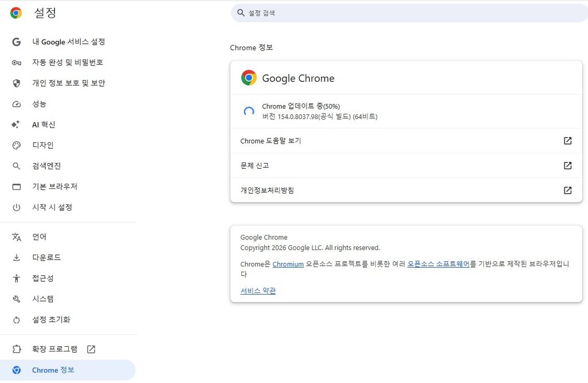Go to 자동 완성 및 비밀번호 section
This screenshot has width=588, height=383.
68,62
